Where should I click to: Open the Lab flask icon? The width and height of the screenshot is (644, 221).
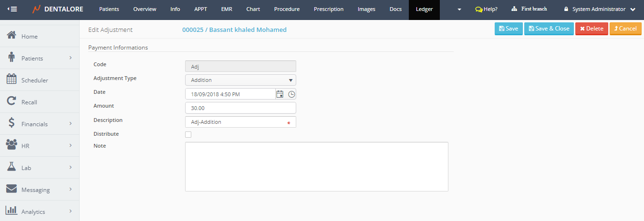[12, 167]
